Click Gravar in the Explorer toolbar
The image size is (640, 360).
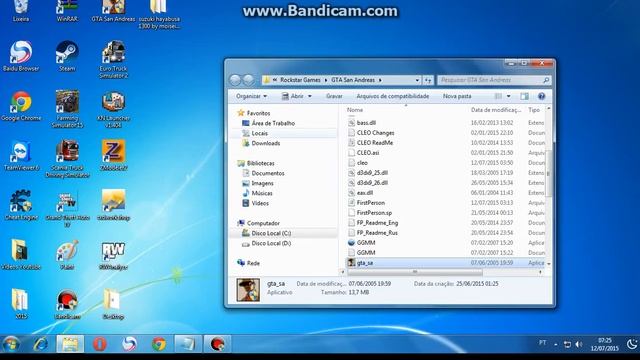[334, 96]
